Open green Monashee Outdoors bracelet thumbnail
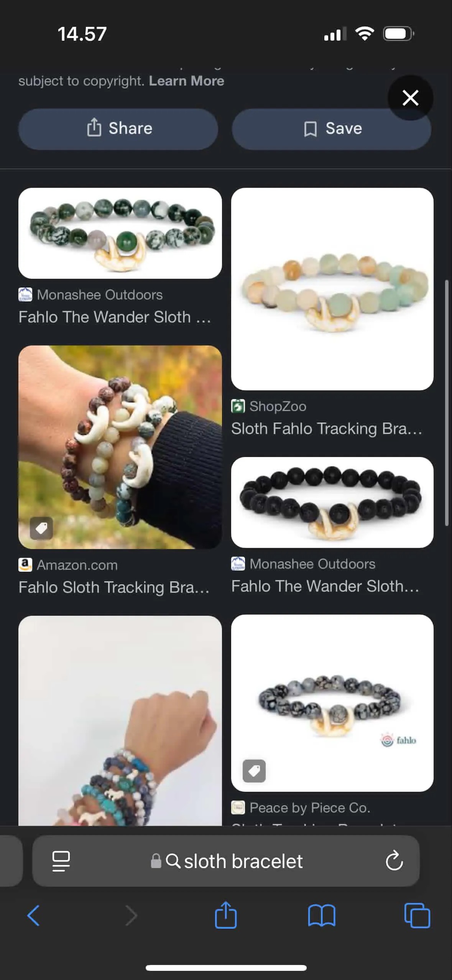Image resolution: width=452 pixels, height=980 pixels. click(x=120, y=233)
